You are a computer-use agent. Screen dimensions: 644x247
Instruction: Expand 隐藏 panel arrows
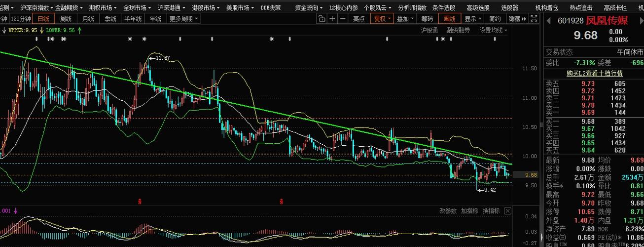tap(517, 19)
